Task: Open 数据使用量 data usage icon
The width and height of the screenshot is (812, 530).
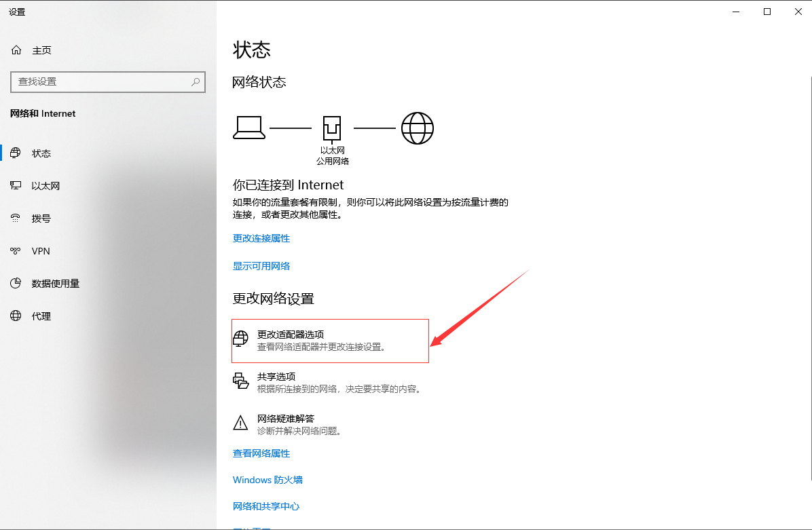Action: pyautogui.click(x=16, y=284)
